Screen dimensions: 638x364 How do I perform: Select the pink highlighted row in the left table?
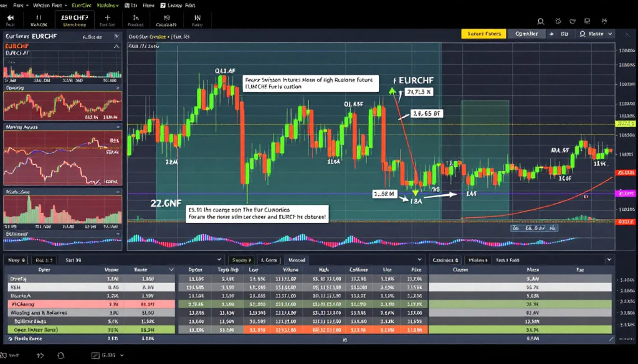click(91, 304)
